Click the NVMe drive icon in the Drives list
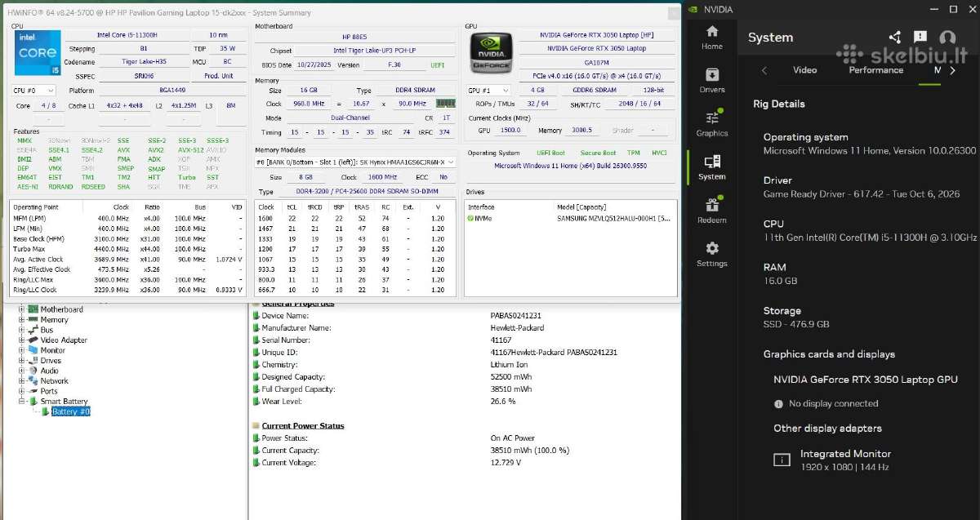Image resolution: width=980 pixels, height=520 pixels. (471, 218)
